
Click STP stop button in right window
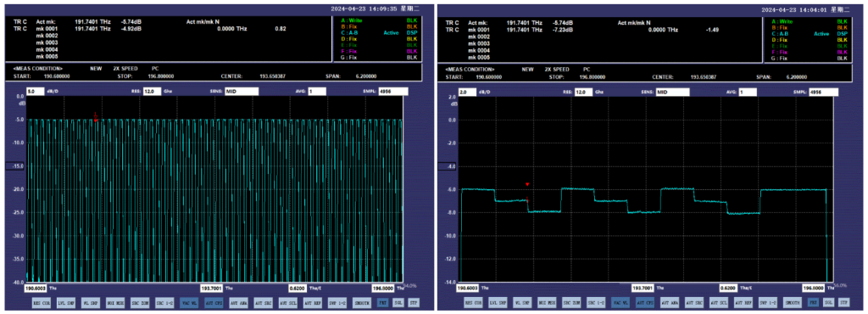pos(843,303)
